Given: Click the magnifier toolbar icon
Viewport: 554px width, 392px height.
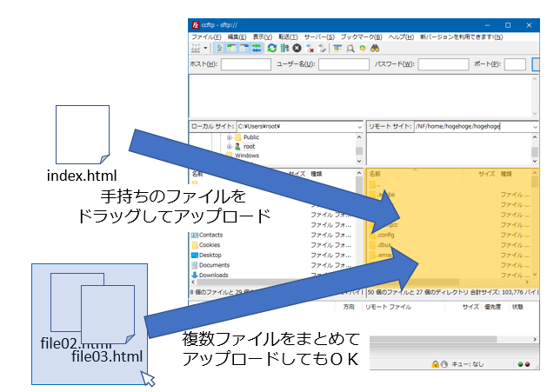Looking at the screenshot, I should [350, 49].
